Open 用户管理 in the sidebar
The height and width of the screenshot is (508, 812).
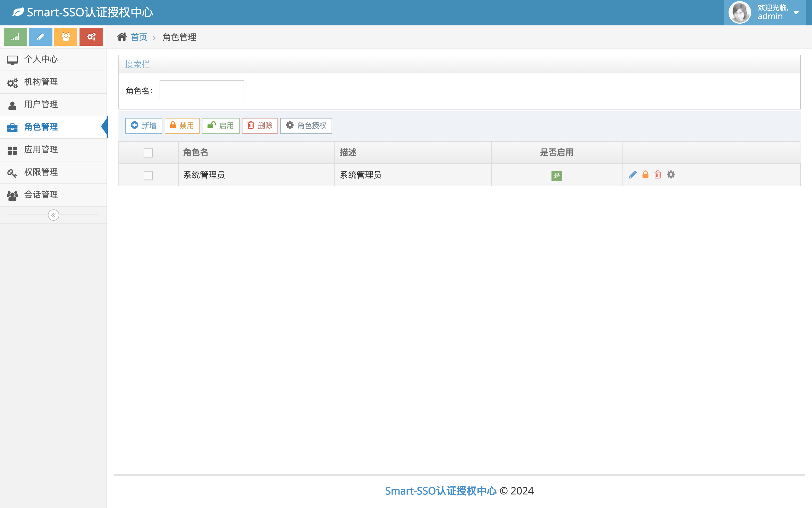click(x=53, y=104)
